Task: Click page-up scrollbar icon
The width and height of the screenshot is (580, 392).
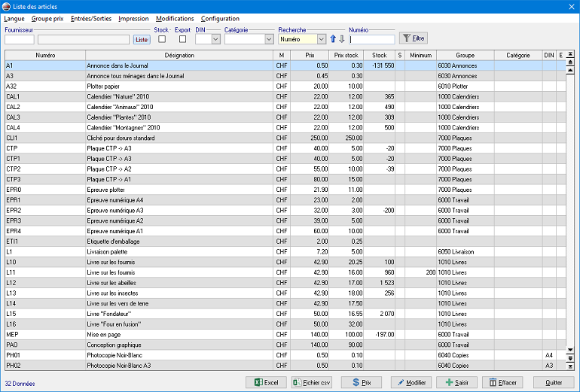Action: coord(570,62)
